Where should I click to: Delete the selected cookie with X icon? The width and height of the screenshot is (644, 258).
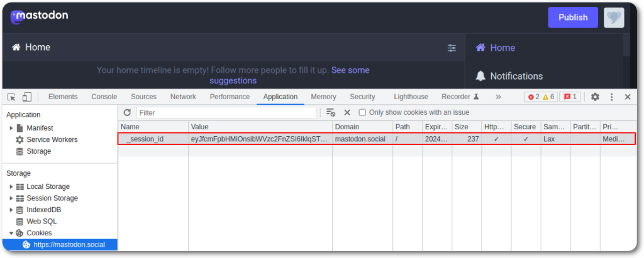pos(347,112)
